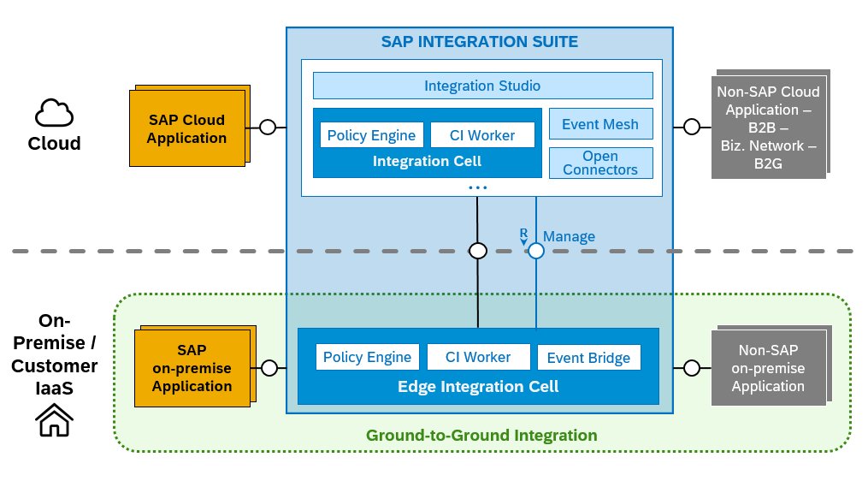Image resolution: width=868 pixels, height=481 pixels.
Task: Click the cloud icon above Cloud label
Action: 54,113
